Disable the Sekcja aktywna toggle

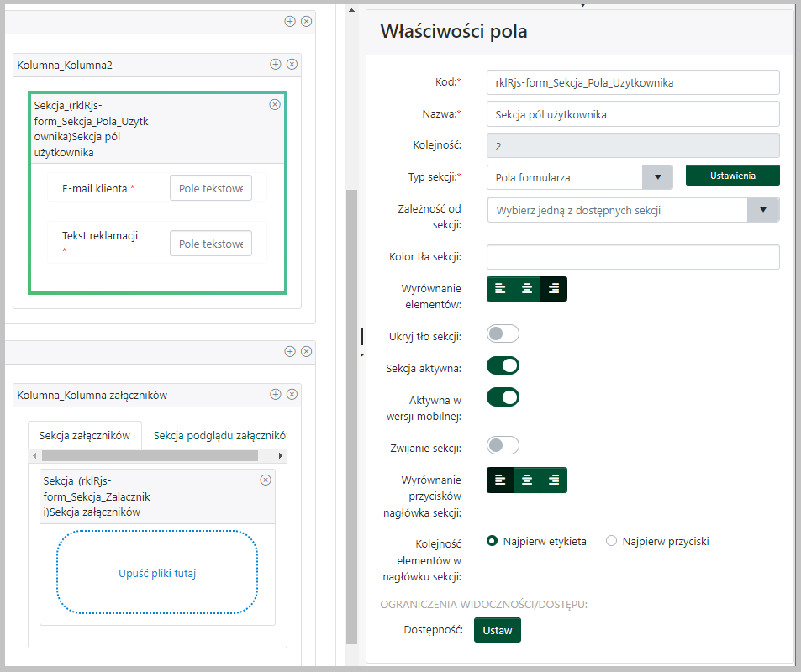coord(503,365)
